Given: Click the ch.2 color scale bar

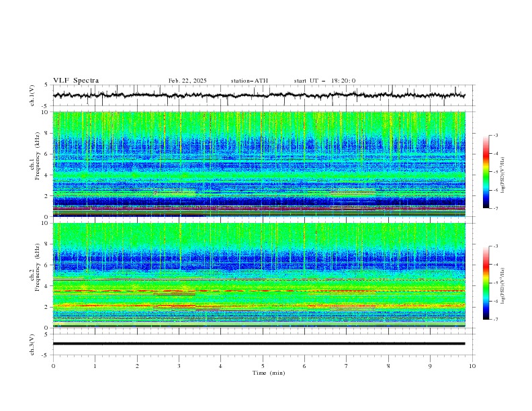Looking at the screenshot, I should [x=486, y=283].
